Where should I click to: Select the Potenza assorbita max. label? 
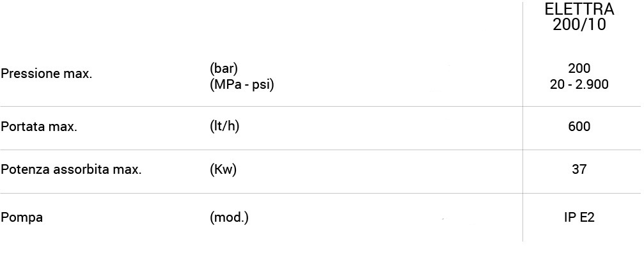[x=71, y=170]
